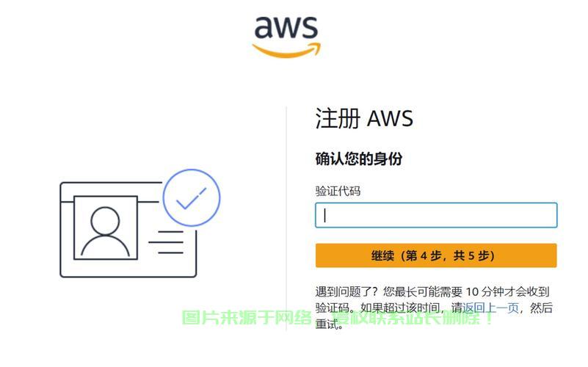Click the blinking text cursor inside the input
This screenshot has width=588, height=367.
[x=324, y=216]
